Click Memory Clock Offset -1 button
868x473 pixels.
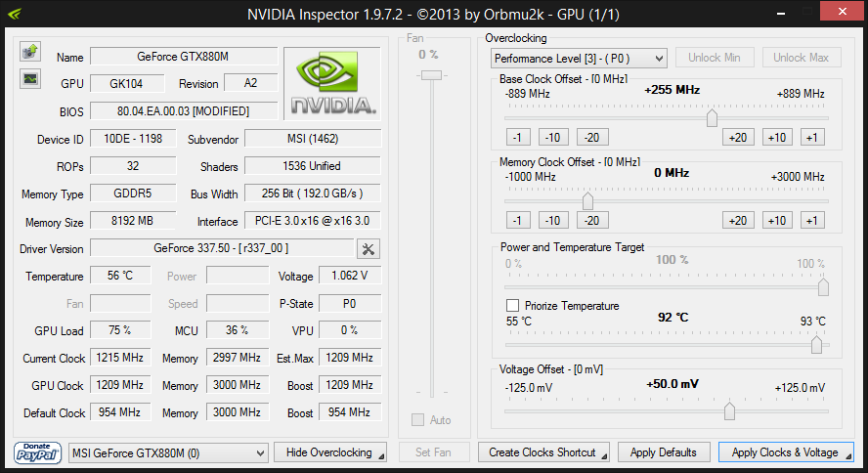518,220
